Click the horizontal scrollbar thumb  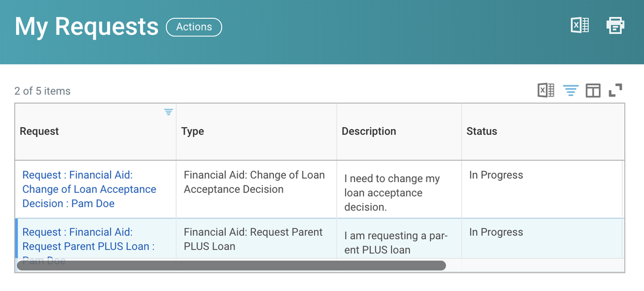231,265
